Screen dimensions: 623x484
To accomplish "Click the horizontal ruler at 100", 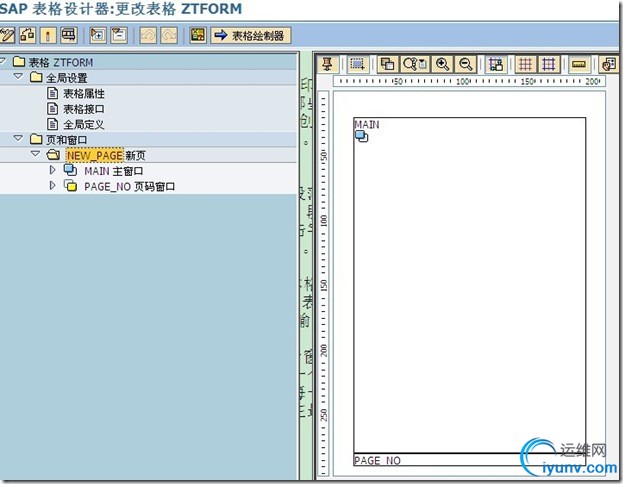I will [x=462, y=81].
